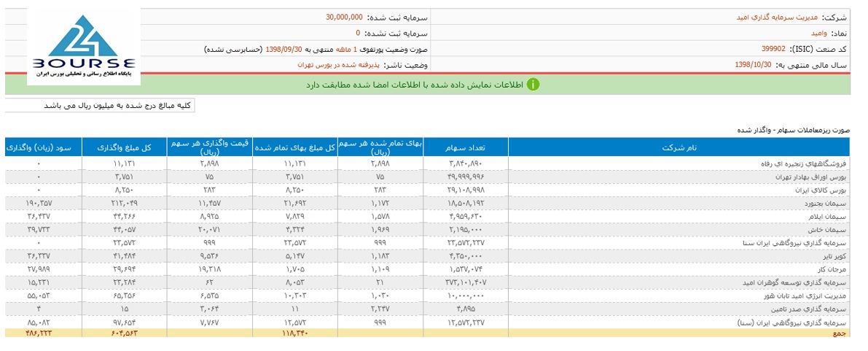
Task: Click سیمان خاش cost per share cell
Action: [x=380, y=230]
